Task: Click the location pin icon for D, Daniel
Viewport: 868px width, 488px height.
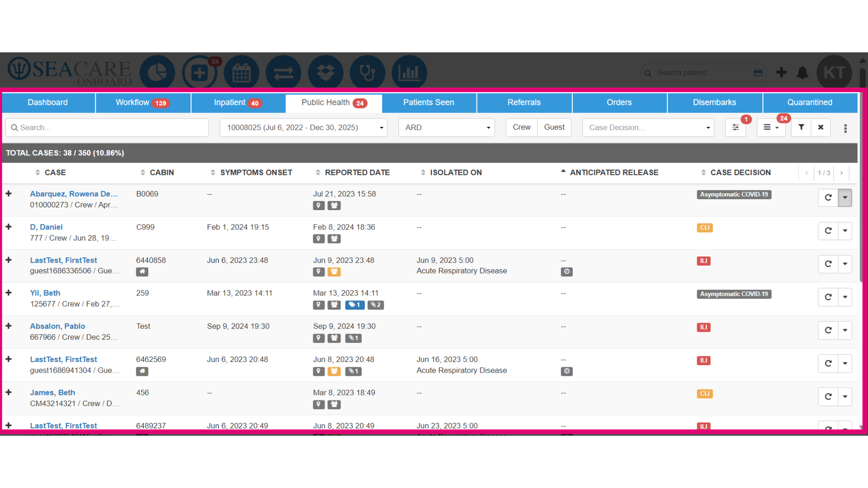Action: tap(319, 239)
